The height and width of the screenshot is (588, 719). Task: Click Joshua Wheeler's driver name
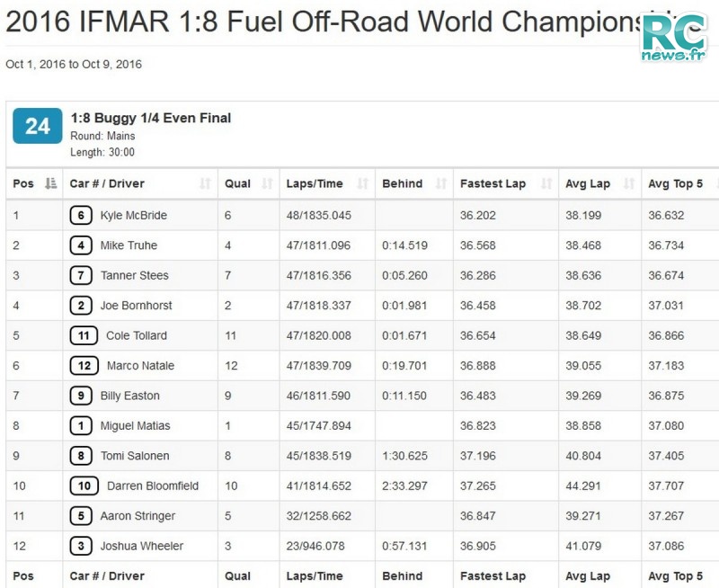(x=142, y=546)
